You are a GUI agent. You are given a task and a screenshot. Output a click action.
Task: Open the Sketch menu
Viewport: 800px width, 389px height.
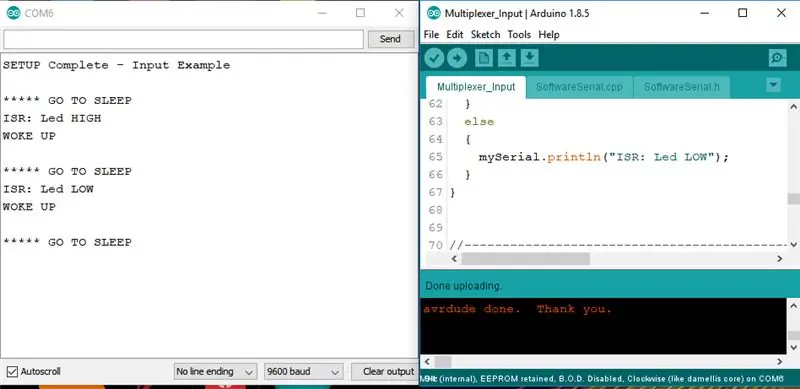pos(485,35)
